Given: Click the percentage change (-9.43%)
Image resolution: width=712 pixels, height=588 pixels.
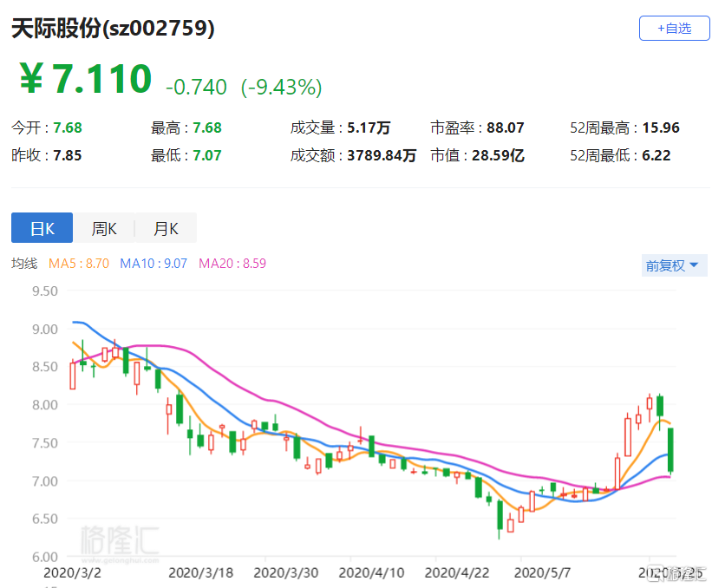Looking at the screenshot, I should [x=282, y=87].
